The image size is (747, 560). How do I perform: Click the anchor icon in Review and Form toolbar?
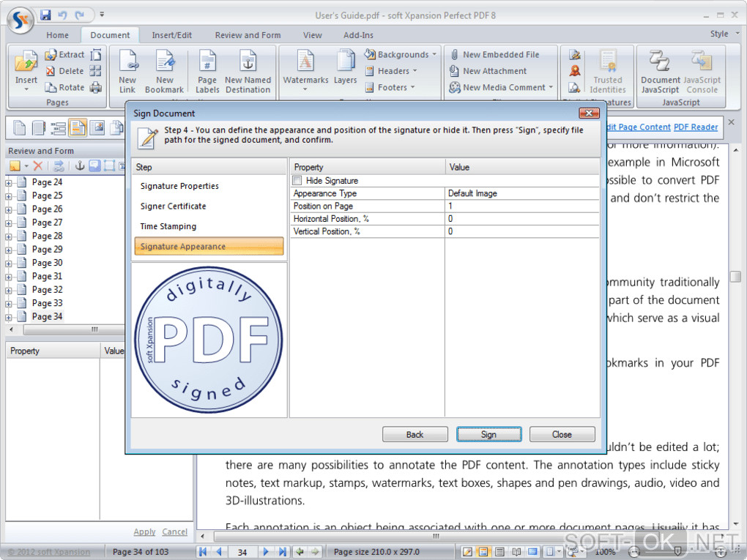coord(80,165)
